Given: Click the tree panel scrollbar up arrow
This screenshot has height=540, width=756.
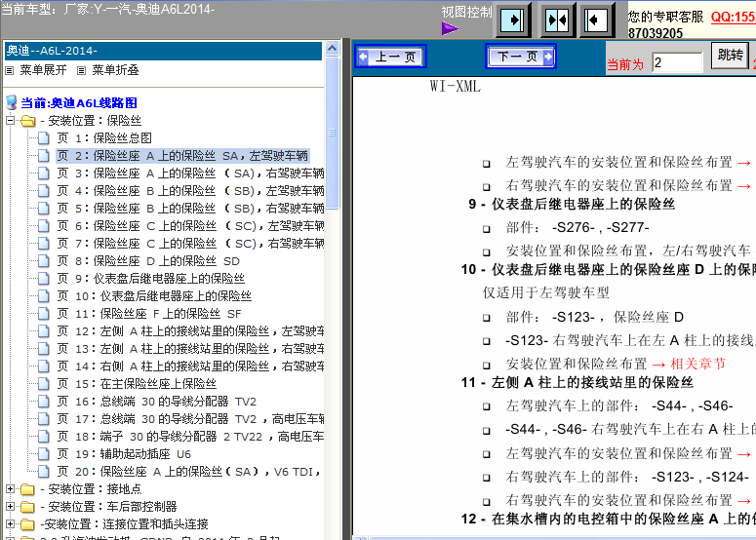Looking at the screenshot, I should click(x=332, y=48).
